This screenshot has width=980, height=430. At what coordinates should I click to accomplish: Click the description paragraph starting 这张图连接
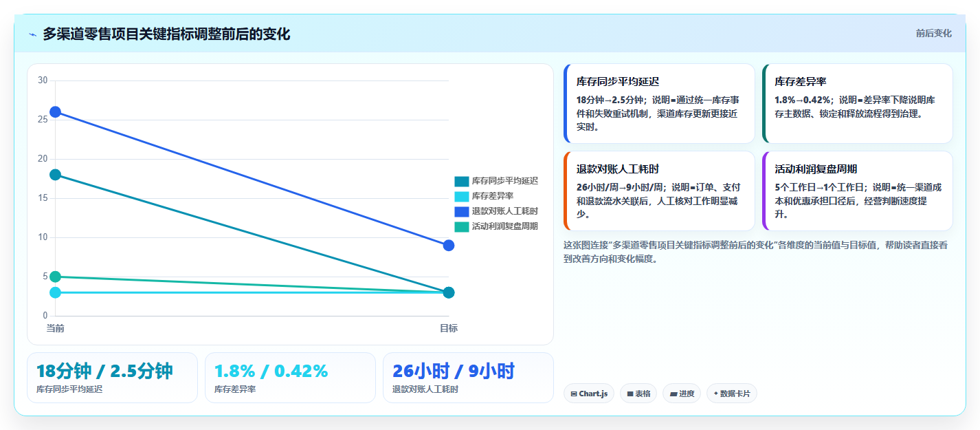[x=755, y=252]
